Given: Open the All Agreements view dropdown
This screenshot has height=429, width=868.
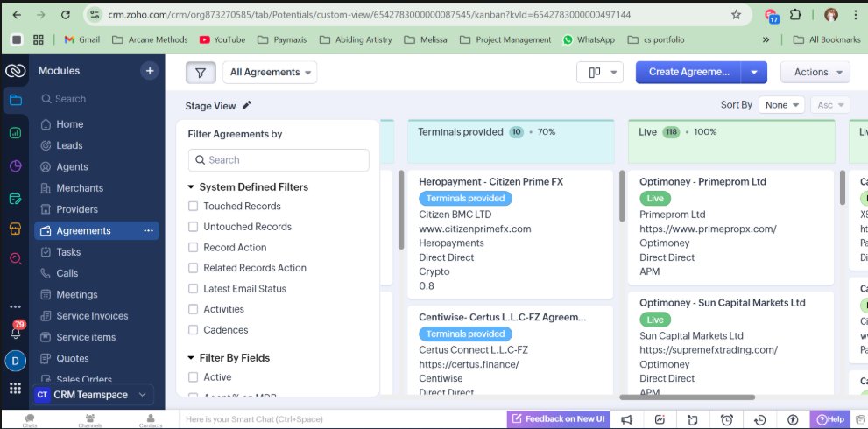Looking at the screenshot, I should [x=270, y=73].
